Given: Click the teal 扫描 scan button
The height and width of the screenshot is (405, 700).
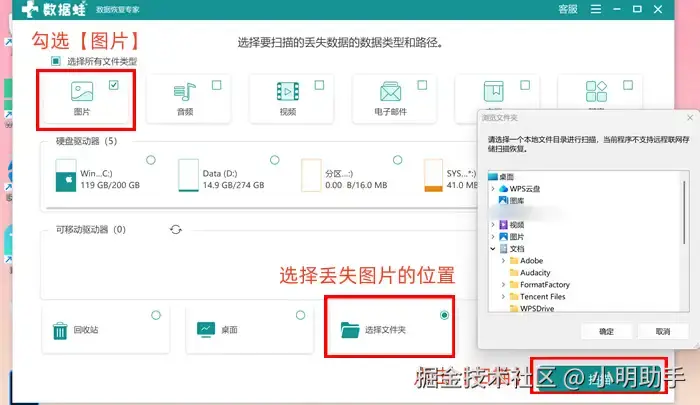Looking at the screenshot, I should tap(599, 380).
